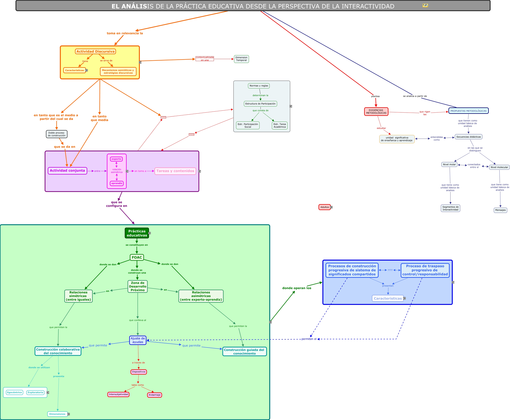The width and height of the screenshot is (510, 420).
Task: Collapse the Egocéntrica Exploratoria group
Action: coord(48,393)
